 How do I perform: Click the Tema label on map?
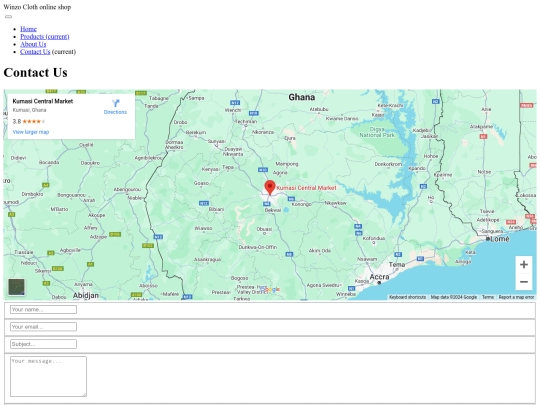click(397, 264)
